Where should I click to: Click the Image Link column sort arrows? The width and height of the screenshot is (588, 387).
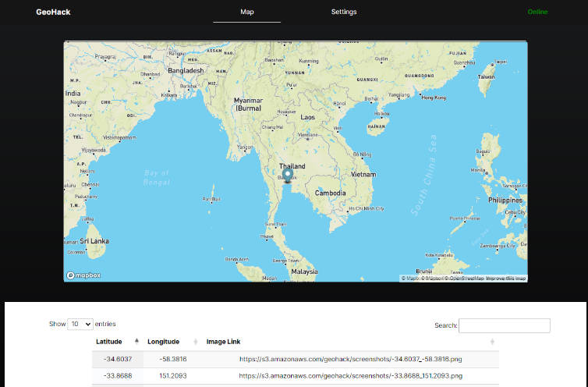pos(491,342)
